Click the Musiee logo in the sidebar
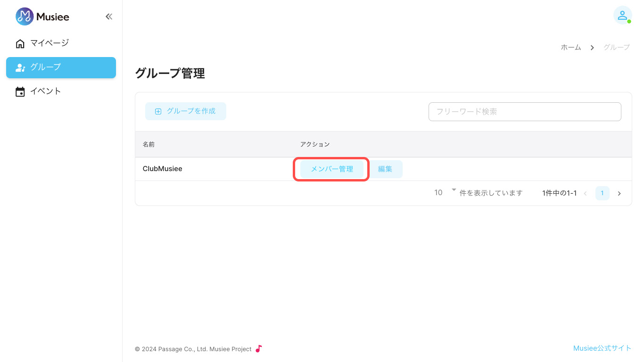 pyautogui.click(x=42, y=16)
